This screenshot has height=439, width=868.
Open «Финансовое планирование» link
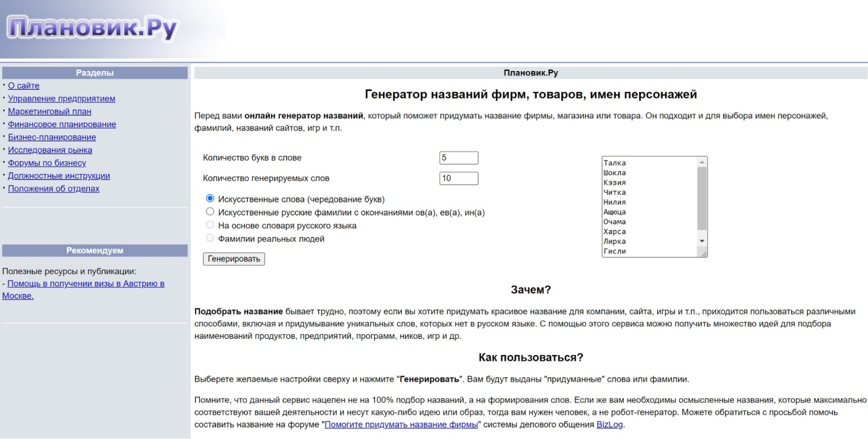click(x=62, y=124)
